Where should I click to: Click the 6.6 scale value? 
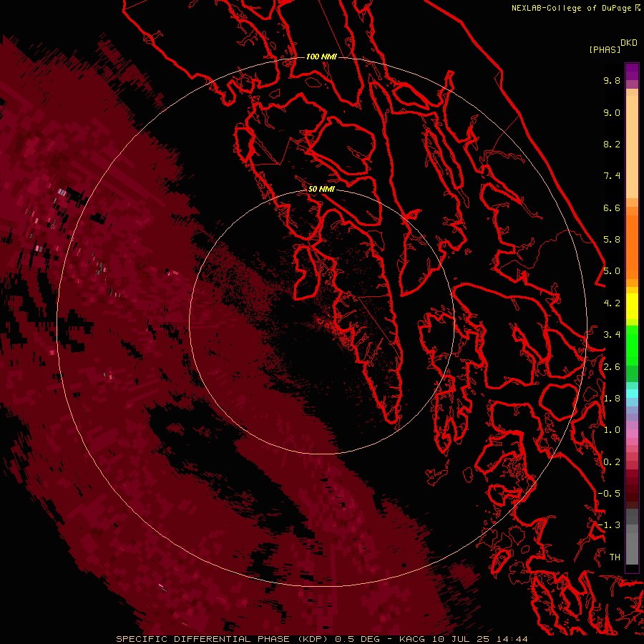[x=612, y=208]
